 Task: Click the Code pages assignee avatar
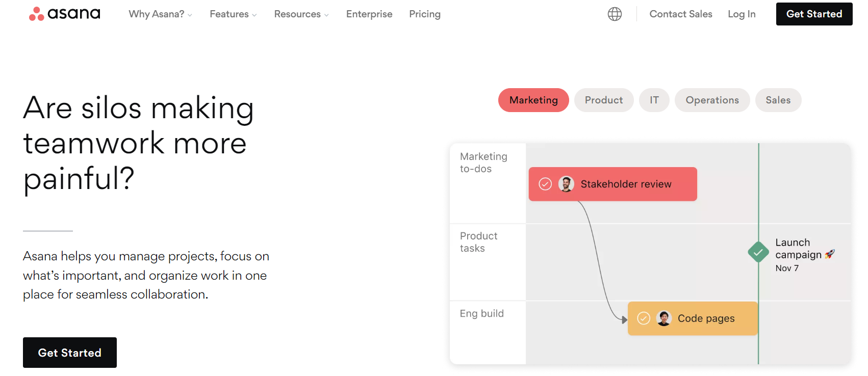point(664,318)
